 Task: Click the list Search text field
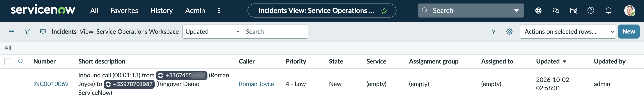275,32
